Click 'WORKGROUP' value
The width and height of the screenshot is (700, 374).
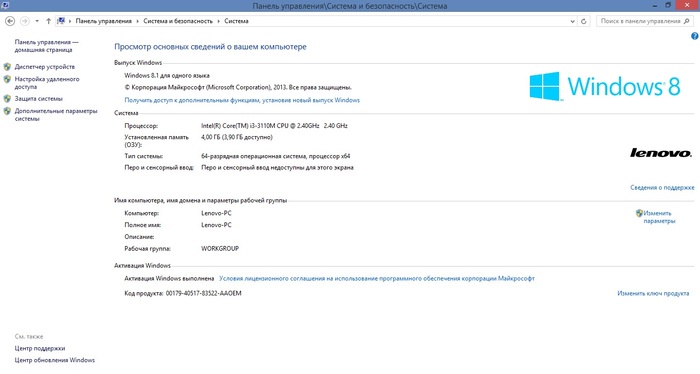point(220,249)
